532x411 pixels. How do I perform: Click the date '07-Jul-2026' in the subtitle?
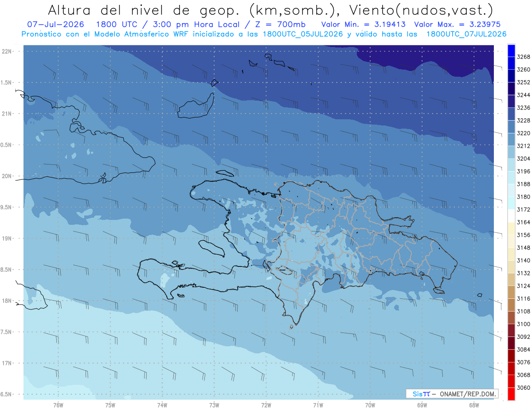(x=56, y=24)
